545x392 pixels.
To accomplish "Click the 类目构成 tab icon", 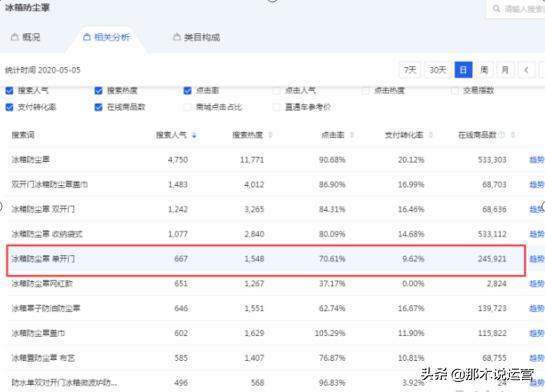I will (x=177, y=37).
